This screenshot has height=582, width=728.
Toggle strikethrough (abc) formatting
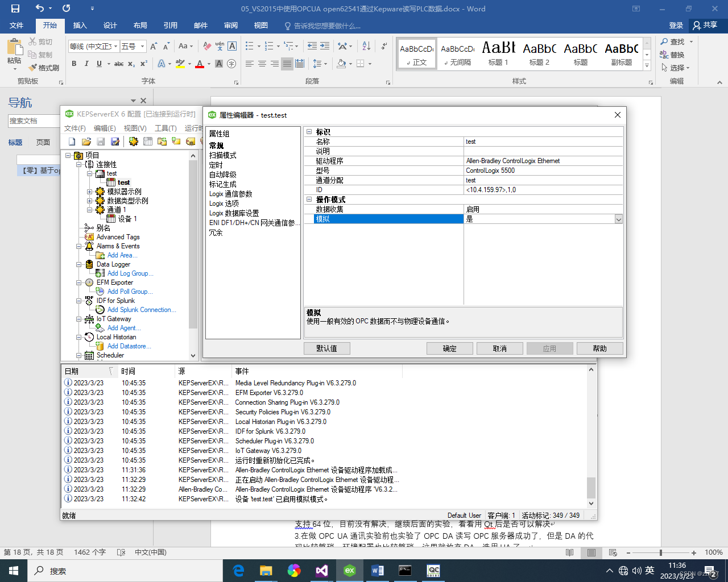[x=118, y=64]
